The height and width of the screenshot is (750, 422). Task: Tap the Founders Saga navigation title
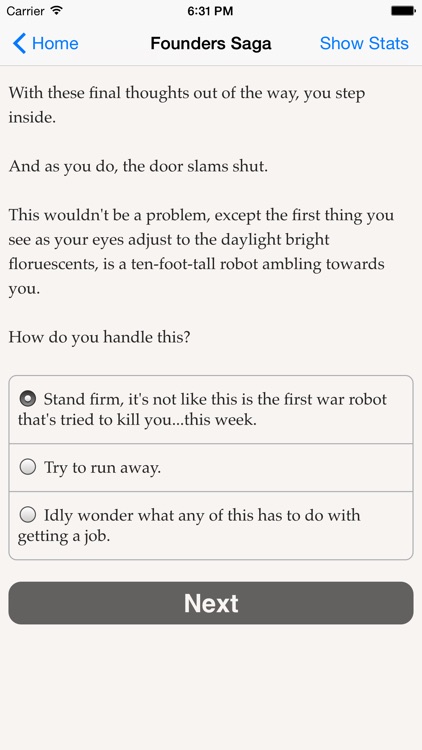click(x=211, y=44)
